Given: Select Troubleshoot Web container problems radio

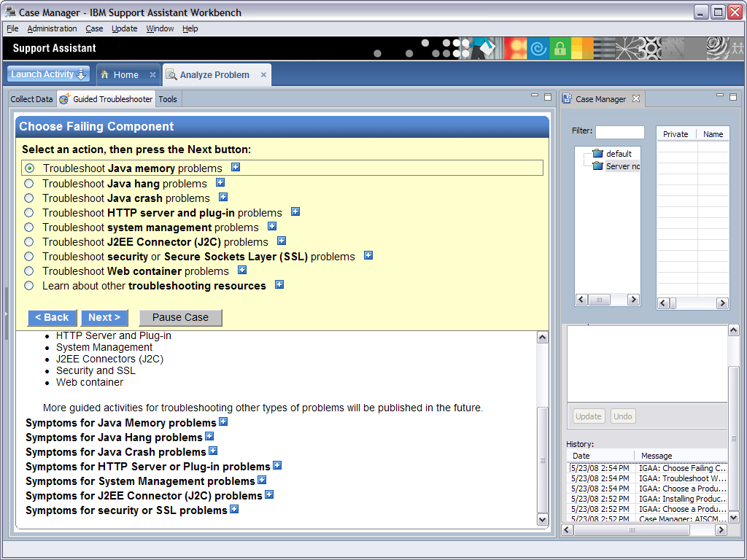Looking at the screenshot, I should (x=29, y=271).
